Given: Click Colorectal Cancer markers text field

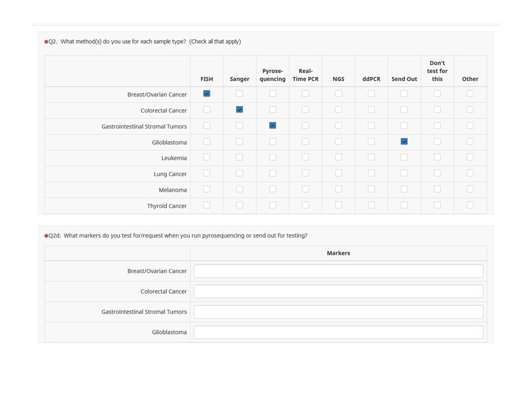Looking at the screenshot, I should [x=338, y=291].
